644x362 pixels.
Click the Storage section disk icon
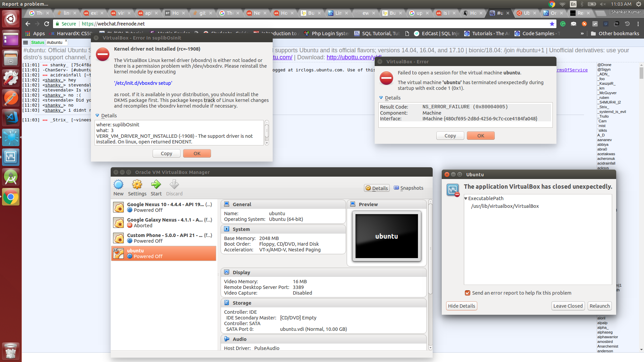pyautogui.click(x=227, y=303)
